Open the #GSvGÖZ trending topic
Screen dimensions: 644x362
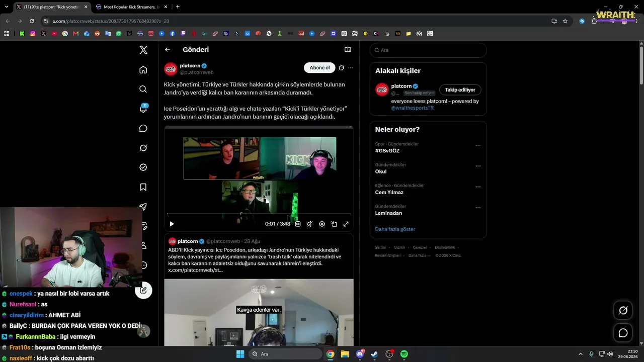point(387,151)
